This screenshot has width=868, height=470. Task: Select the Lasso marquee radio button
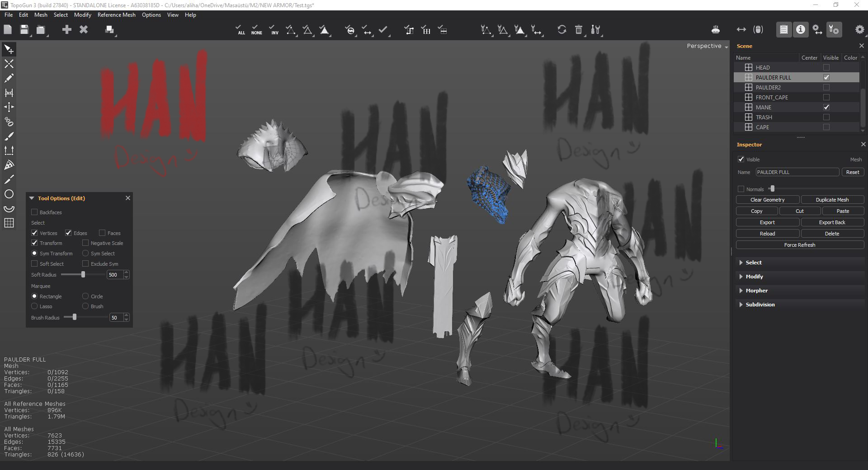click(x=34, y=306)
